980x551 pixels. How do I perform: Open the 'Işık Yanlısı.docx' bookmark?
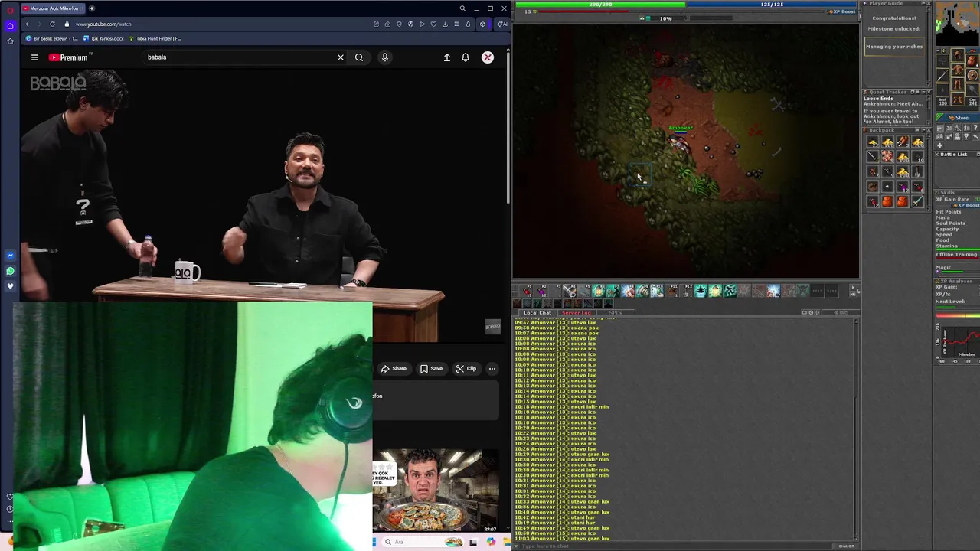click(103, 38)
